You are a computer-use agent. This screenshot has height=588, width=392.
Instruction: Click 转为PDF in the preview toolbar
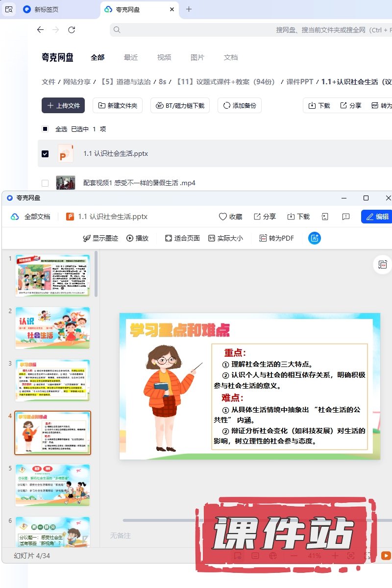tap(277, 238)
